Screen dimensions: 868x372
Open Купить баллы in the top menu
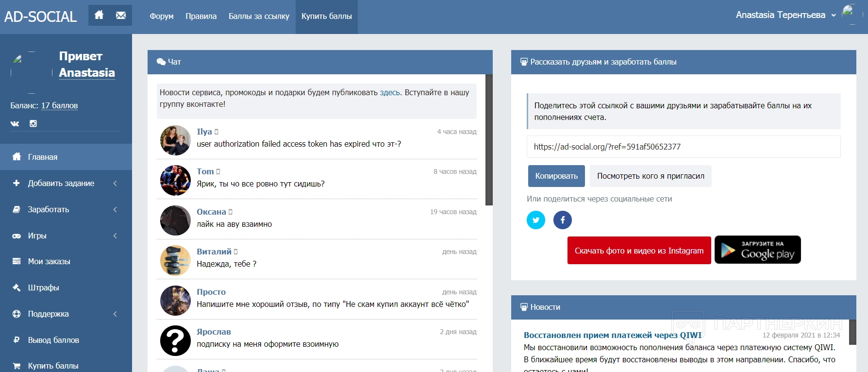click(327, 16)
